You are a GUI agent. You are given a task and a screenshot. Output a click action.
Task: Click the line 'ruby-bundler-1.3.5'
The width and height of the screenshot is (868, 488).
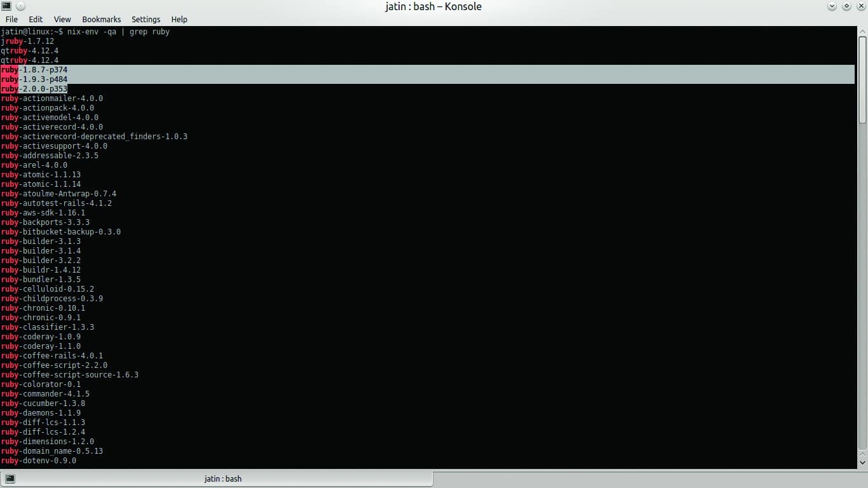click(x=41, y=280)
